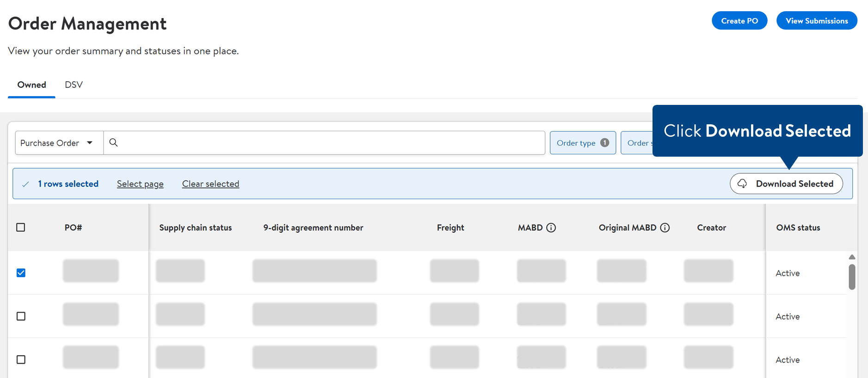Viewport: 868px width, 378px height.
Task: Switch to the DSV tab
Action: tap(74, 85)
